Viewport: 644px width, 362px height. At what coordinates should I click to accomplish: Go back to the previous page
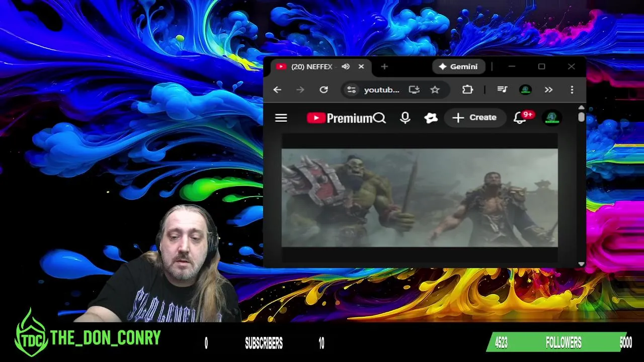tap(277, 89)
